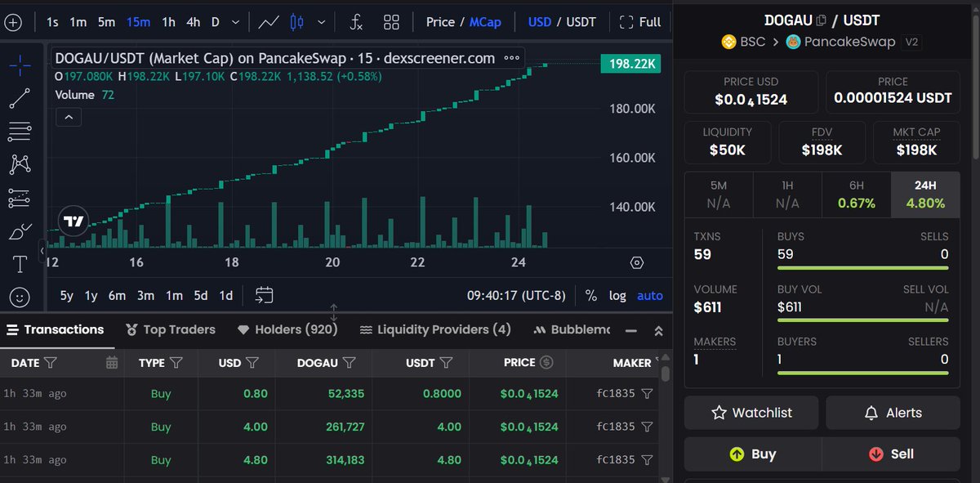The image size is (980, 483).
Task: Open the Fibonacci retracement tool
Action: click(x=20, y=131)
